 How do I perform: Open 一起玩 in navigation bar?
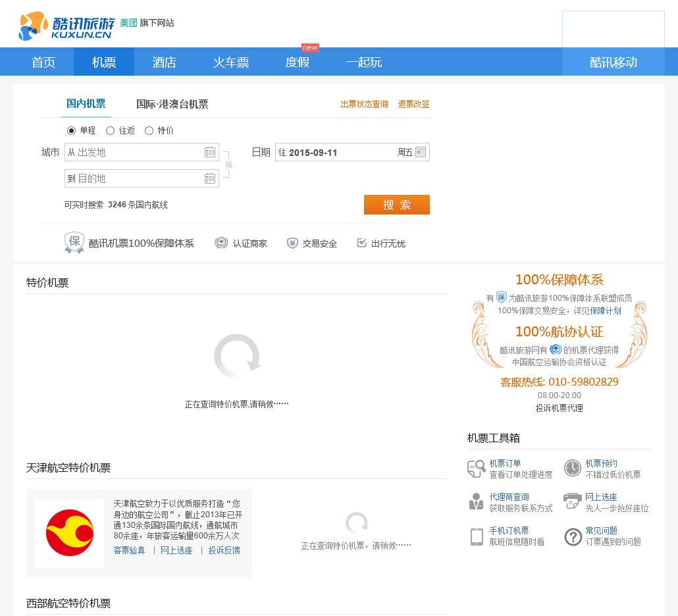click(x=363, y=62)
